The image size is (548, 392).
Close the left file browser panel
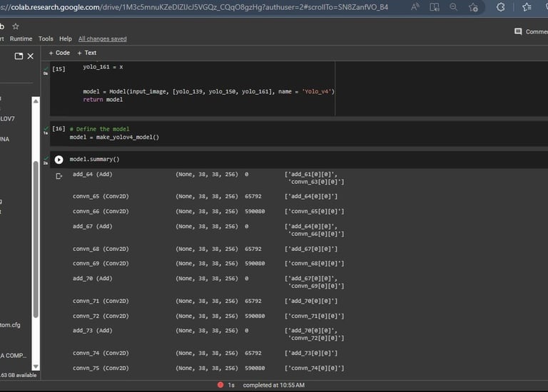coord(31,56)
